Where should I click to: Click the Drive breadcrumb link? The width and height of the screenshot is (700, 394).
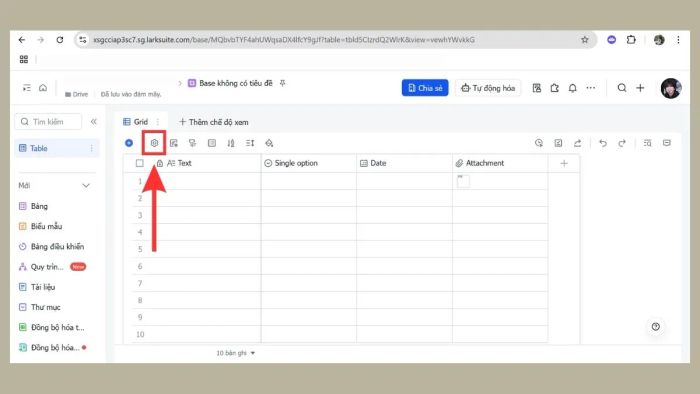pos(76,94)
